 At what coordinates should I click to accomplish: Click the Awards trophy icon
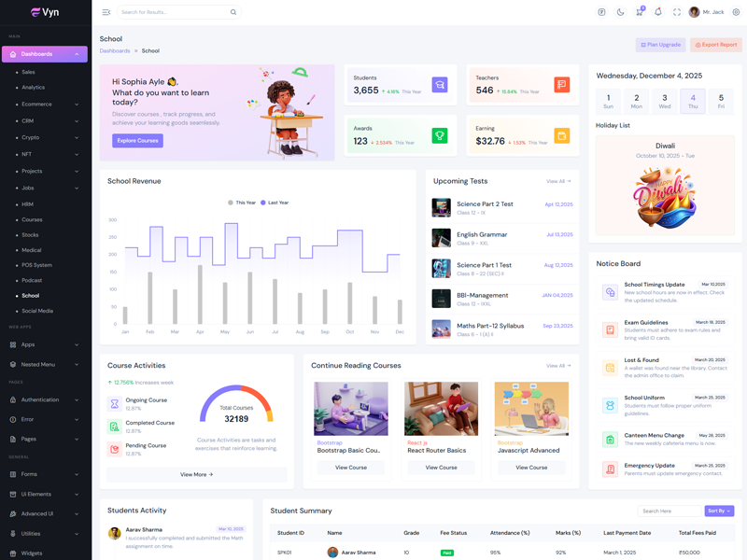[439, 136]
